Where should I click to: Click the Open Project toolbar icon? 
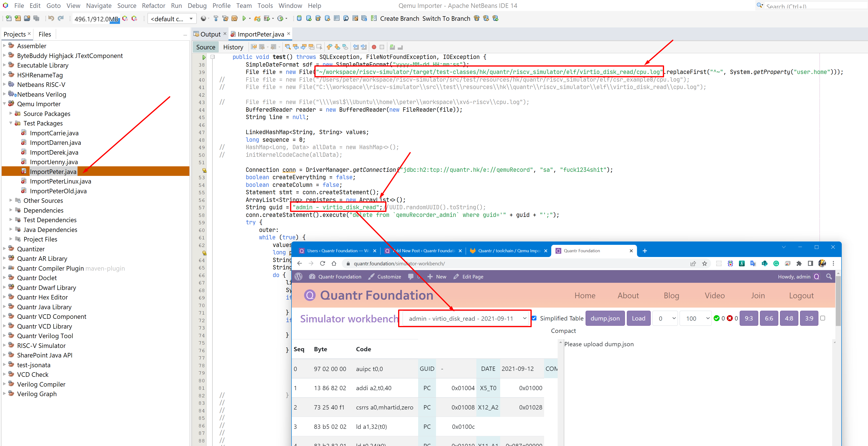point(27,19)
